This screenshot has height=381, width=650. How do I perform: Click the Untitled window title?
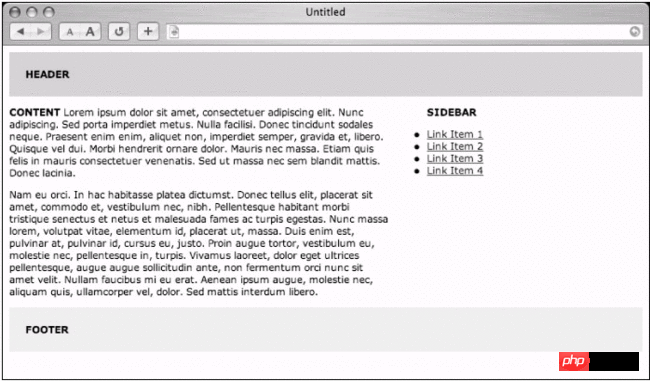click(x=325, y=12)
